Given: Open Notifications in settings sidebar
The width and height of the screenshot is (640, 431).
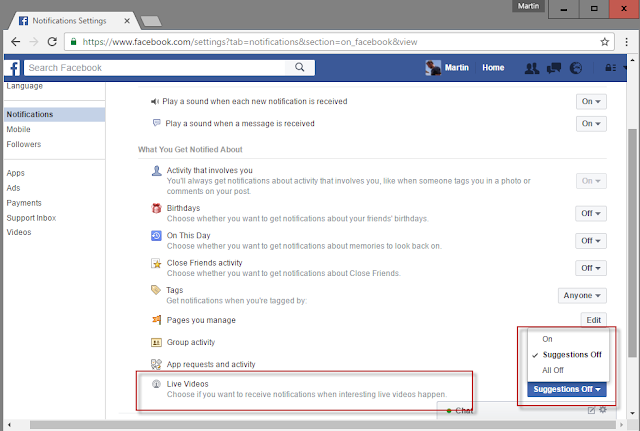Looking at the screenshot, I should pyautogui.click(x=54, y=114).
